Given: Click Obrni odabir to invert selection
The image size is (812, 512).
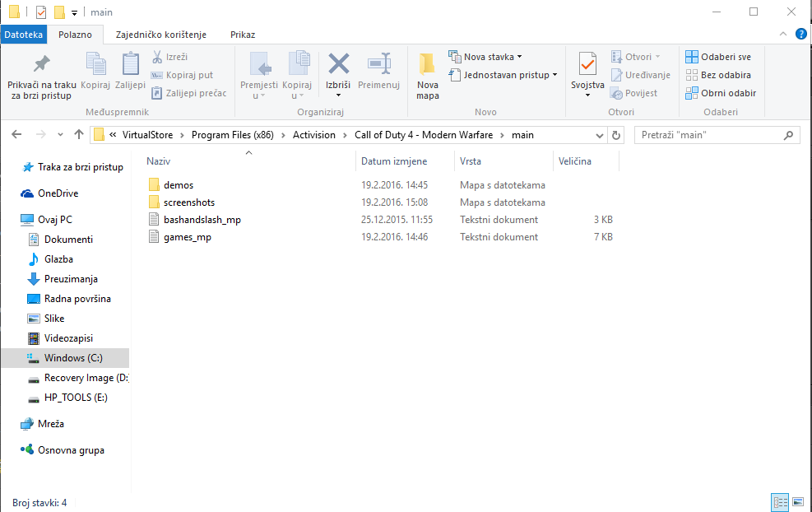Looking at the screenshot, I should point(721,93).
